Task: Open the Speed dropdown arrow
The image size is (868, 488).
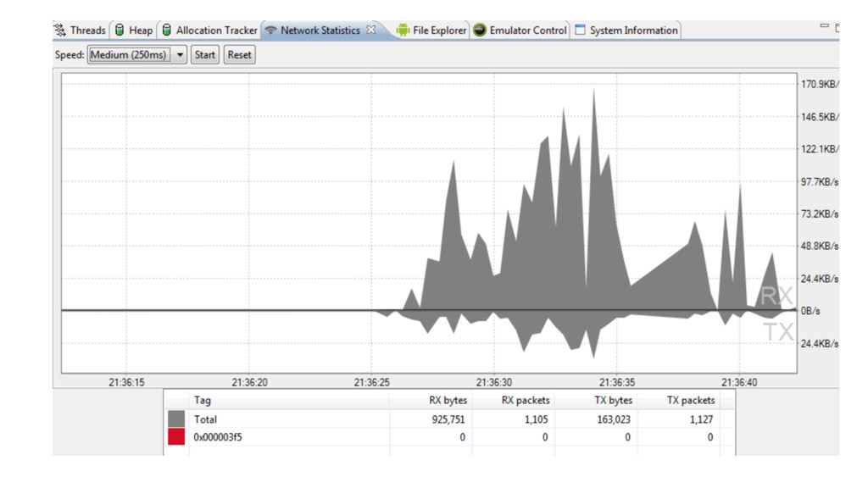Action: (180, 55)
